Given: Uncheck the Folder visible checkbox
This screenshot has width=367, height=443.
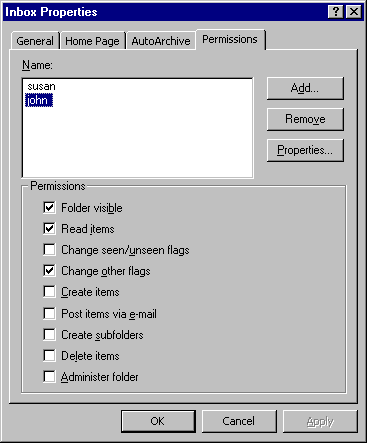Looking at the screenshot, I should (x=49, y=208).
